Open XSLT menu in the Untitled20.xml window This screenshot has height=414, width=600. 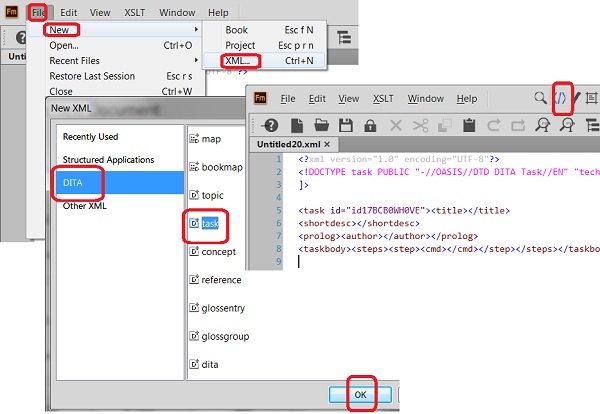(383, 98)
